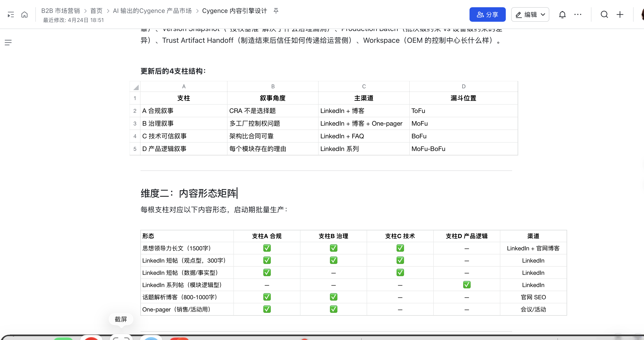
Task: Select row 5 header in sheet
Action: 135,149
